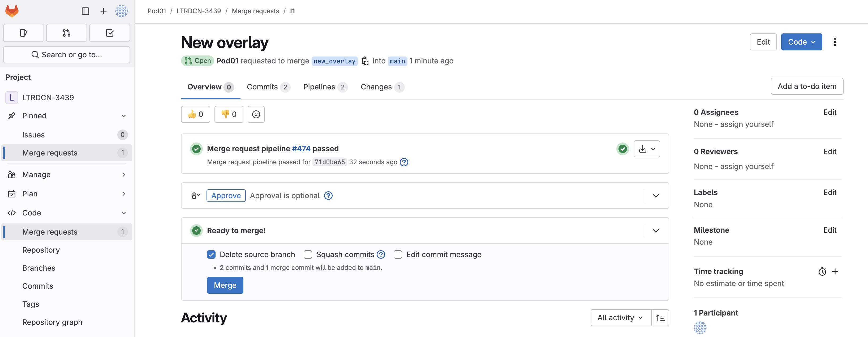868x337 pixels.
Task: Click the Search or go to field
Action: coord(66,55)
